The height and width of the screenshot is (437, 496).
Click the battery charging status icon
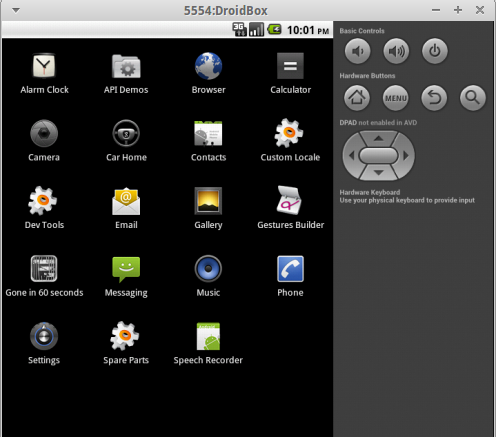tap(275, 29)
